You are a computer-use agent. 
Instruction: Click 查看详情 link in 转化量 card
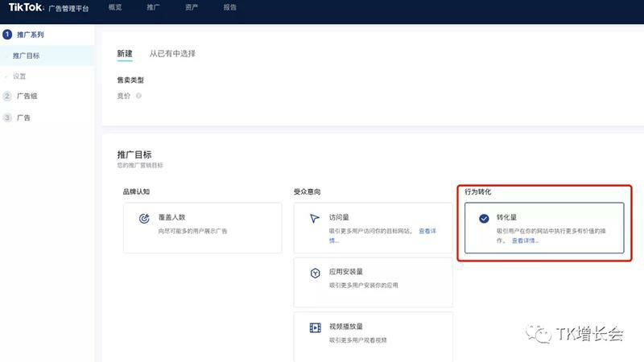525,240
